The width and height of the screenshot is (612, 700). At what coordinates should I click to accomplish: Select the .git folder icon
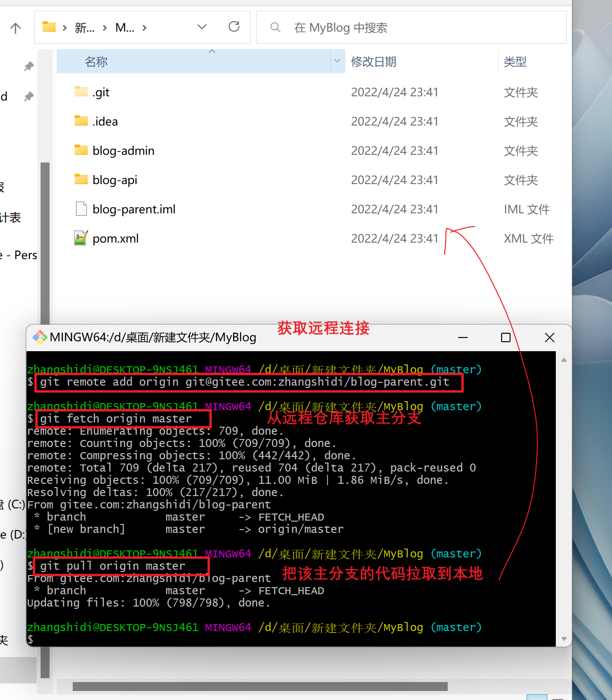(81, 92)
